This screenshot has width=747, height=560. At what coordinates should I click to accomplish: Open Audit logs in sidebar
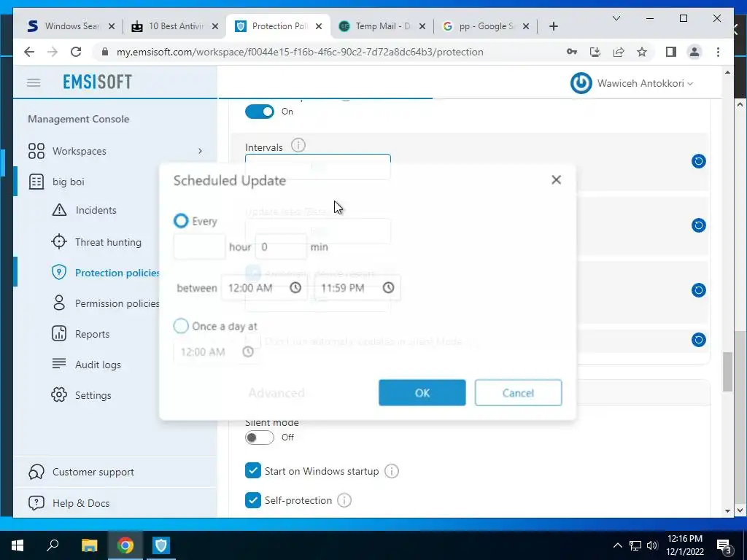coord(98,365)
